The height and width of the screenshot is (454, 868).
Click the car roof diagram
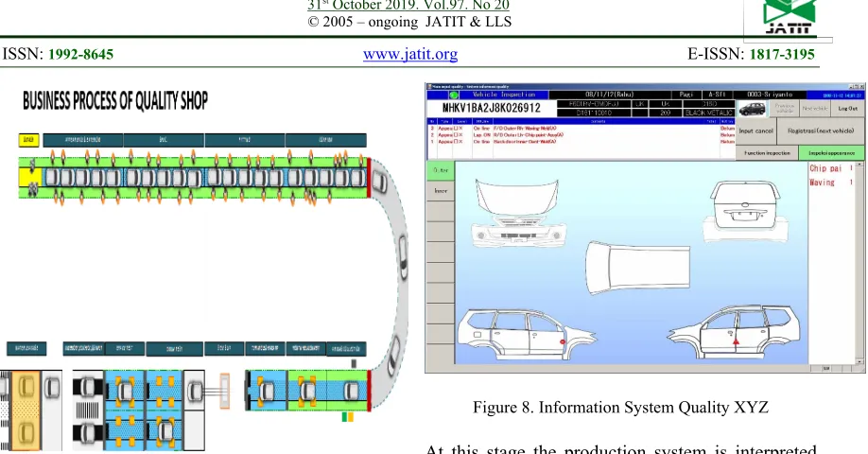637,267
